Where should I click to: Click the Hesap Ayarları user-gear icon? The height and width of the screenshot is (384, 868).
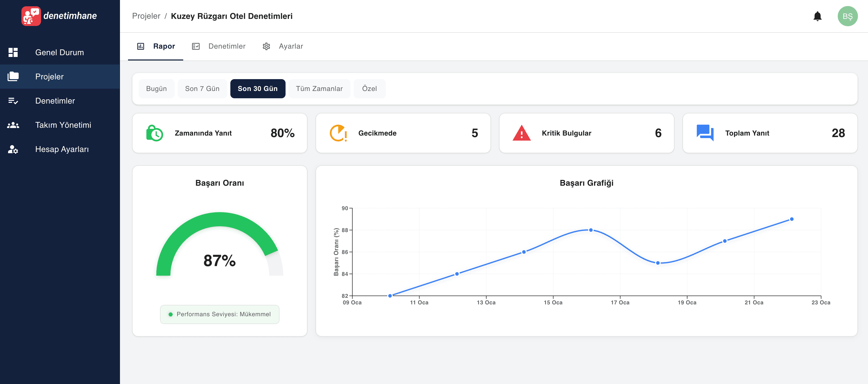13,149
